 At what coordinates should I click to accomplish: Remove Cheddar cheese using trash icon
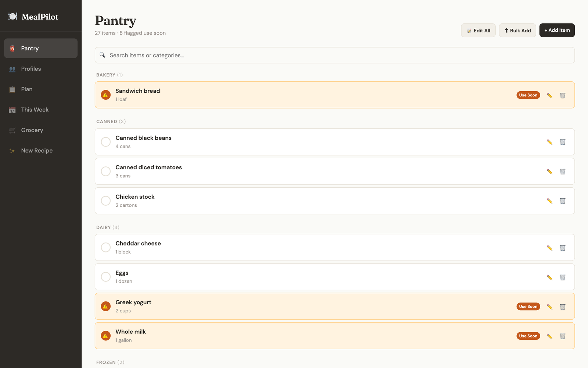(x=563, y=248)
